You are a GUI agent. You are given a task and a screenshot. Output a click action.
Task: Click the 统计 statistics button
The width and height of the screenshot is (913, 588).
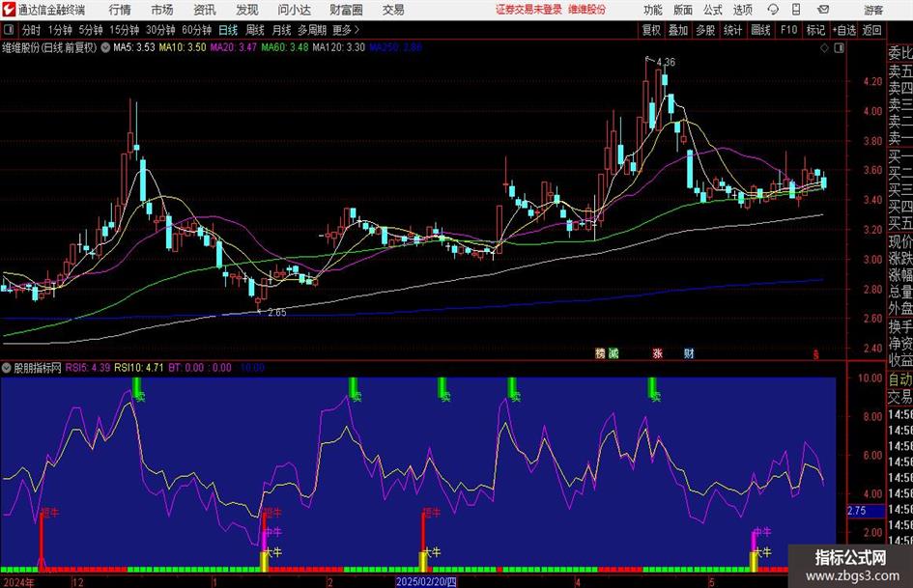732,30
